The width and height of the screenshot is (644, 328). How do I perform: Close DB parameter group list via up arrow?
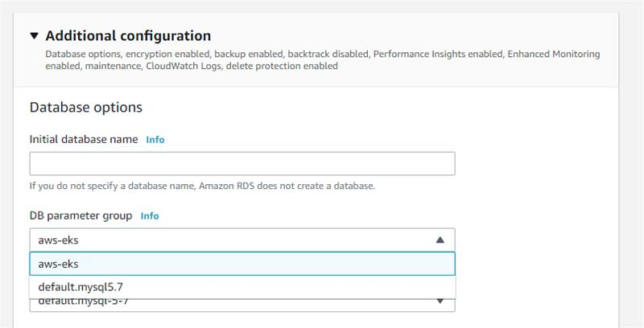pyautogui.click(x=440, y=240)
